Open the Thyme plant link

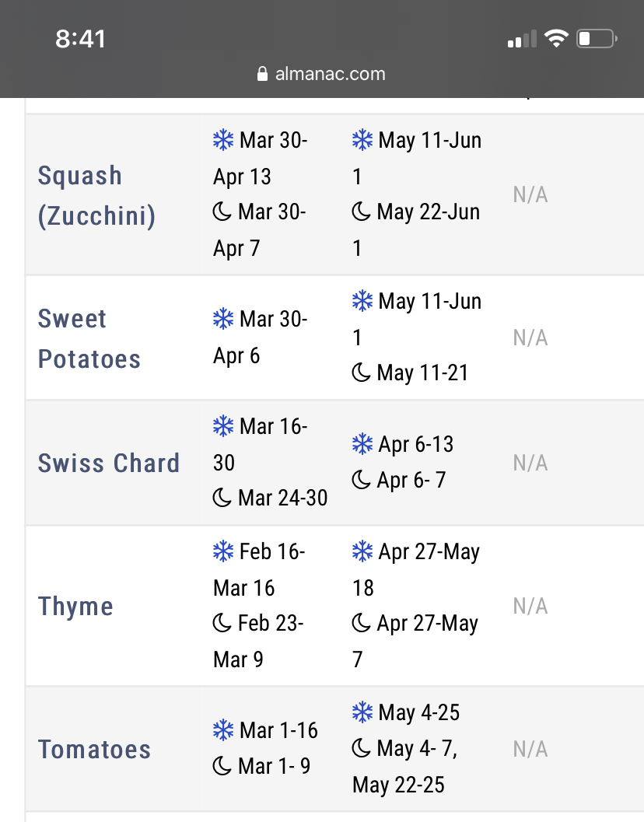pos(75,606)
